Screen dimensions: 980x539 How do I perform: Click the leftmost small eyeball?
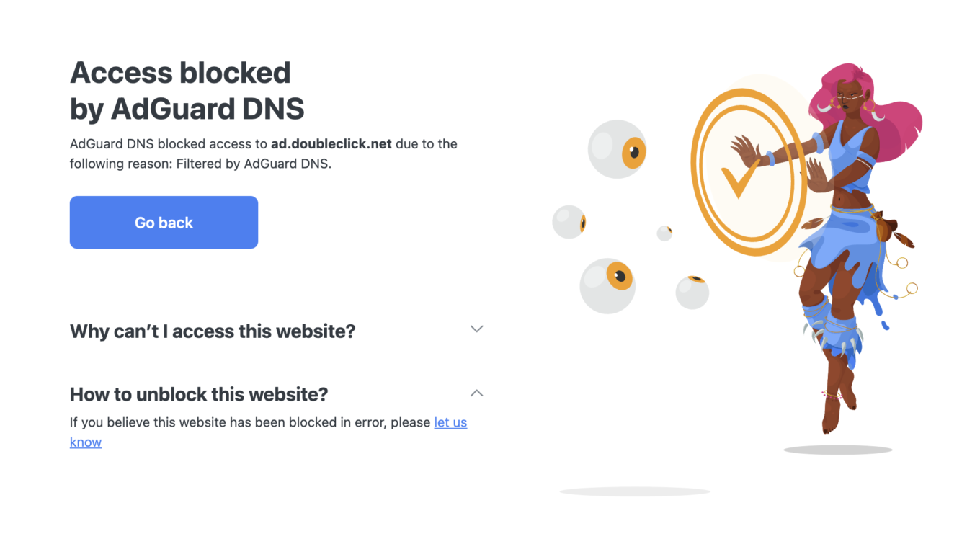click(569, 221)
